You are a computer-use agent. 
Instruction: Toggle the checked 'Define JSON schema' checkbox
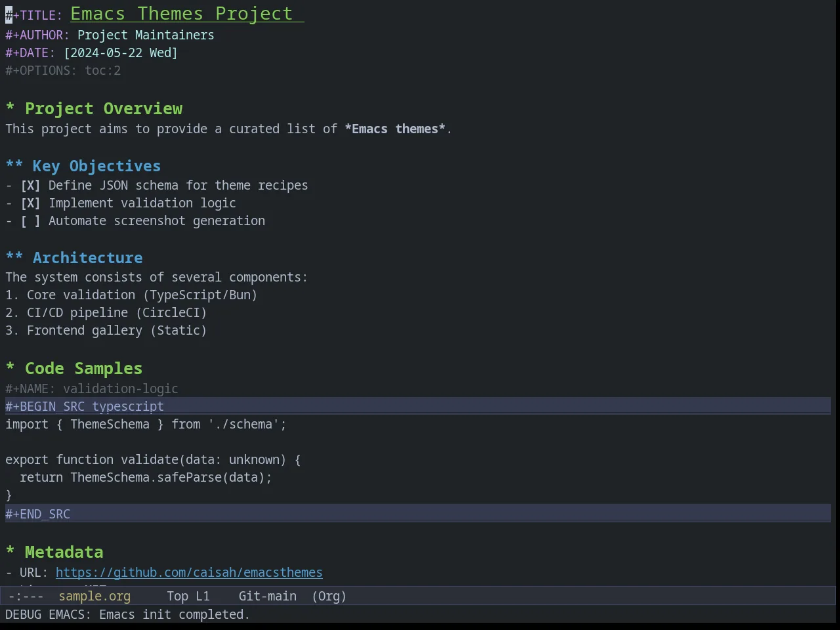coord(30,186)
